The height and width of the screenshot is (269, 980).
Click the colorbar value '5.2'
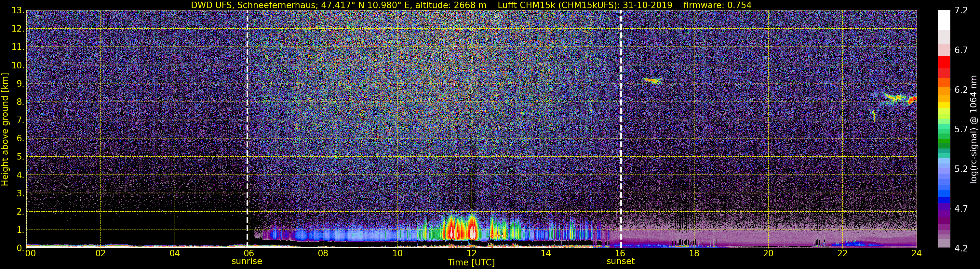tap(961, 169)
